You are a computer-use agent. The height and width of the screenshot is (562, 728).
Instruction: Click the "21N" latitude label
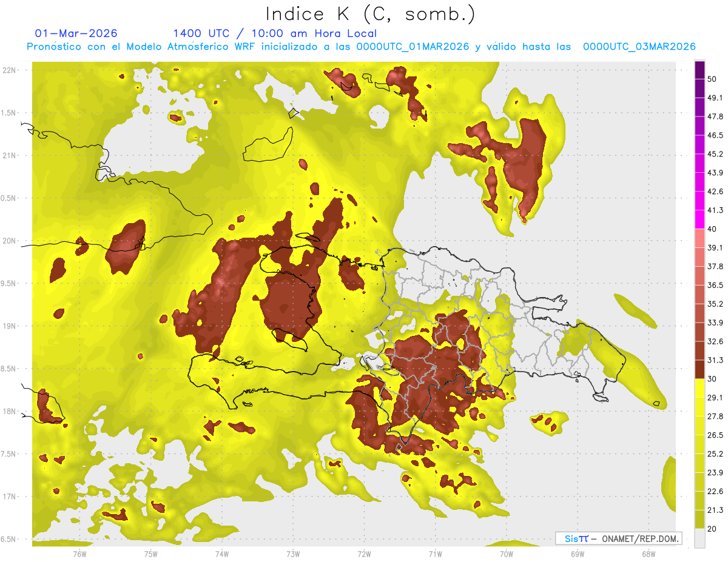10,155
